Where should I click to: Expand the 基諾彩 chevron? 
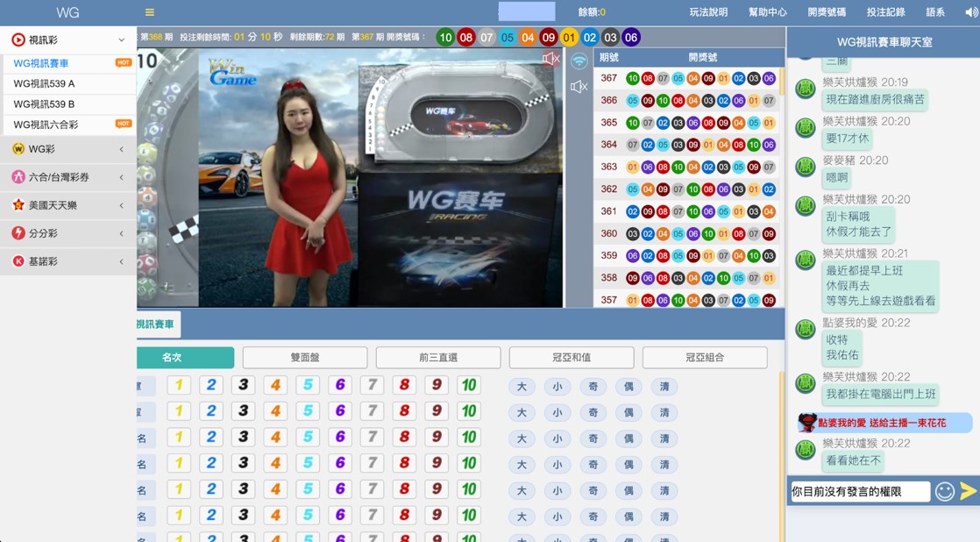tap(121, 261)
